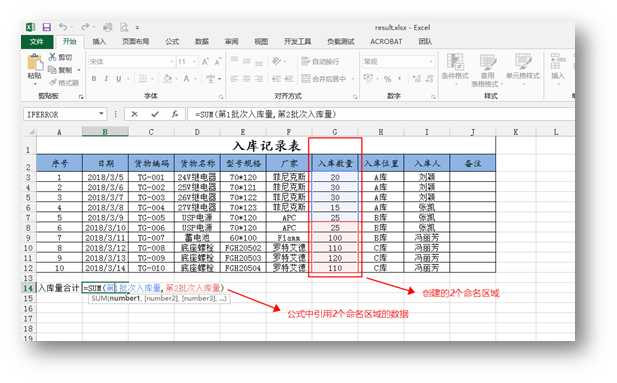Viewport: 617px width, 383px height.
Task: Click the Undo arrow icon
Action: (x=63, y=27)
